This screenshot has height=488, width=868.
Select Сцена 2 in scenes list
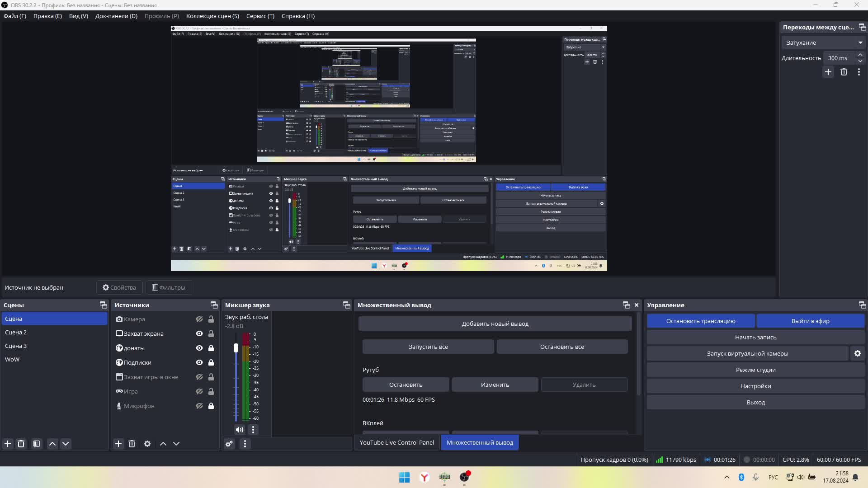pos(16,332)
